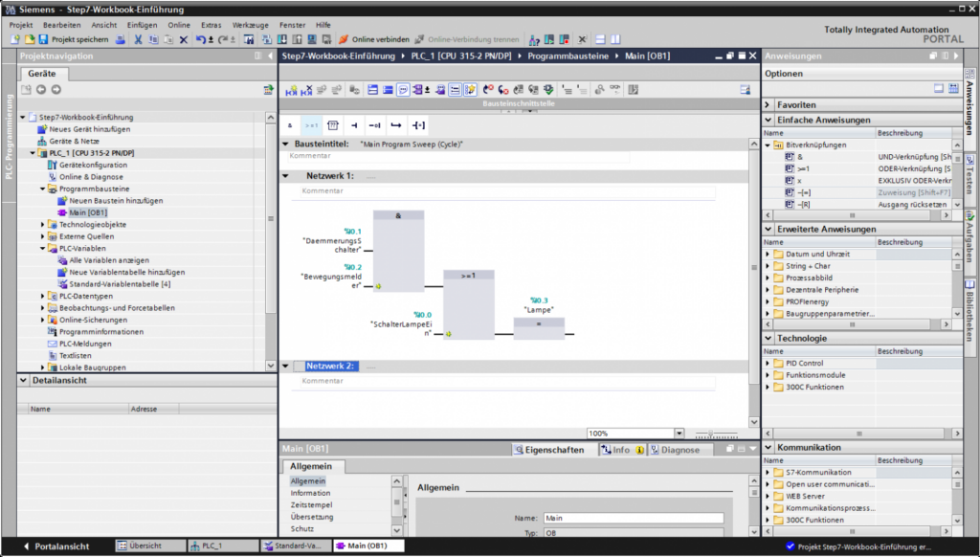Click the delete X icon in main toolbar

tap(183, 39)
